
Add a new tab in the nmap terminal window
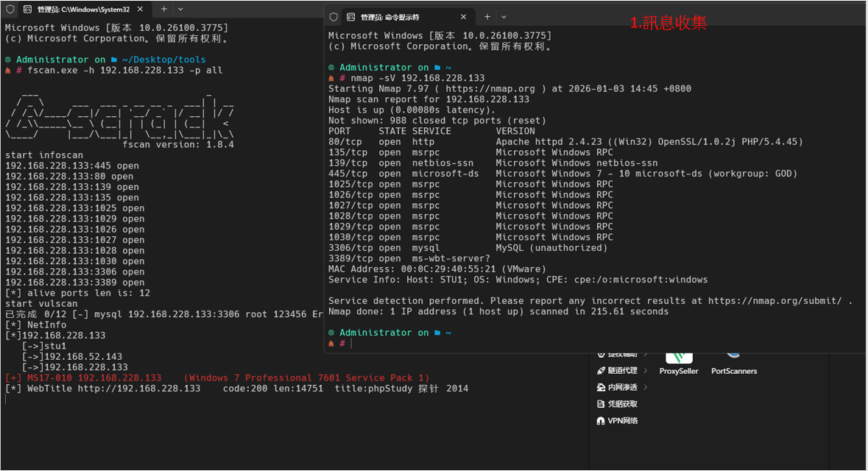487,17
